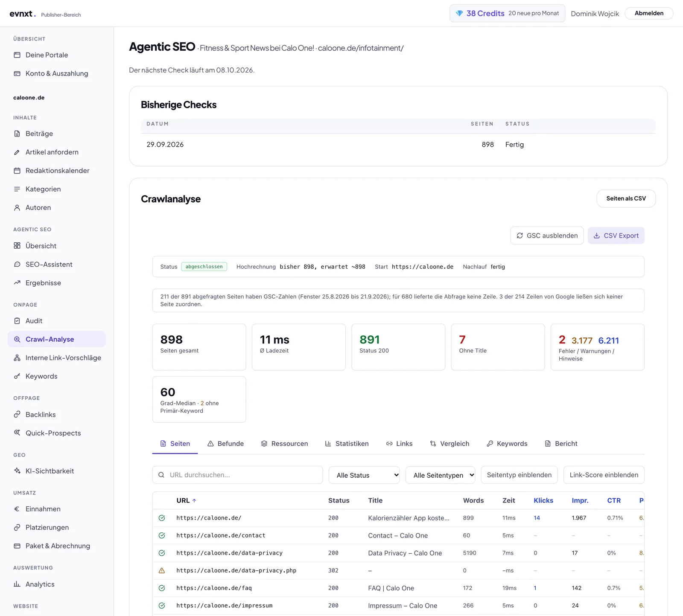This screenshot has width=683, height=616.
Task: Open the Statistiken tab
Action: (347, 444)
